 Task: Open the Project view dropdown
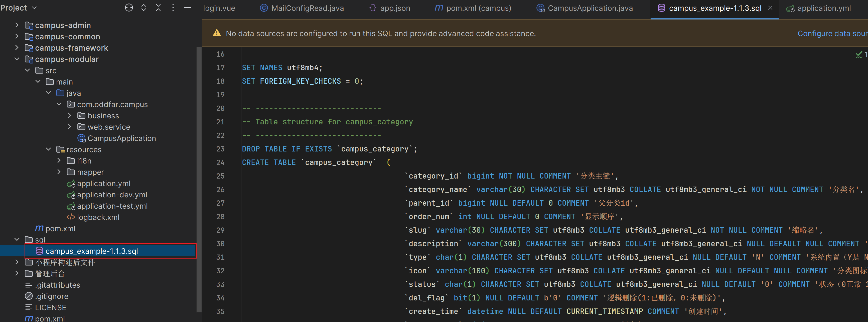19,8
